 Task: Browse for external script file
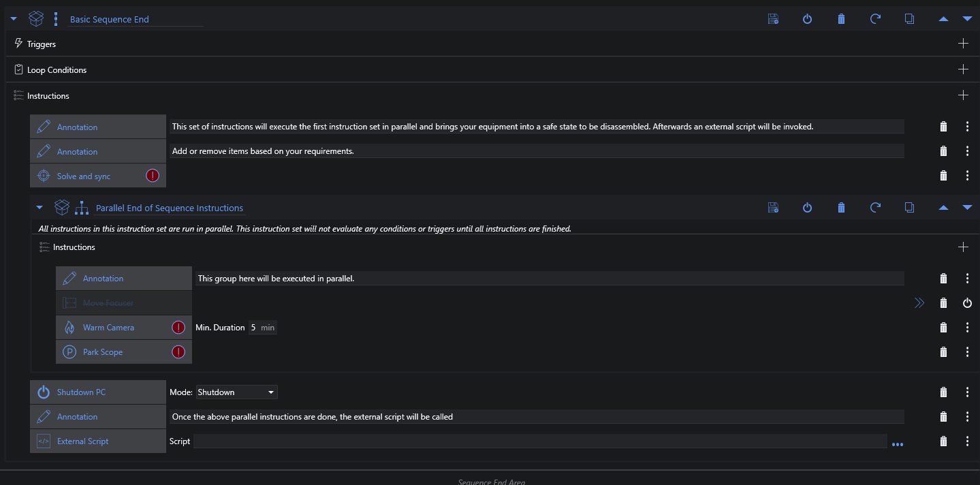coord(897,444)
